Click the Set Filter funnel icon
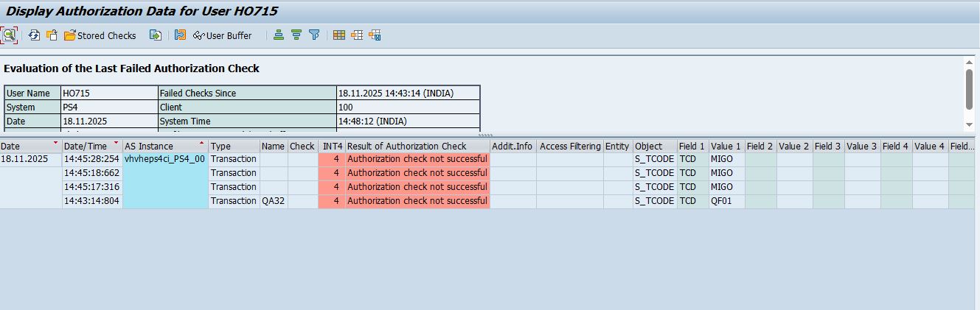Screen dimensions: 980x310 tap(314, 35)
